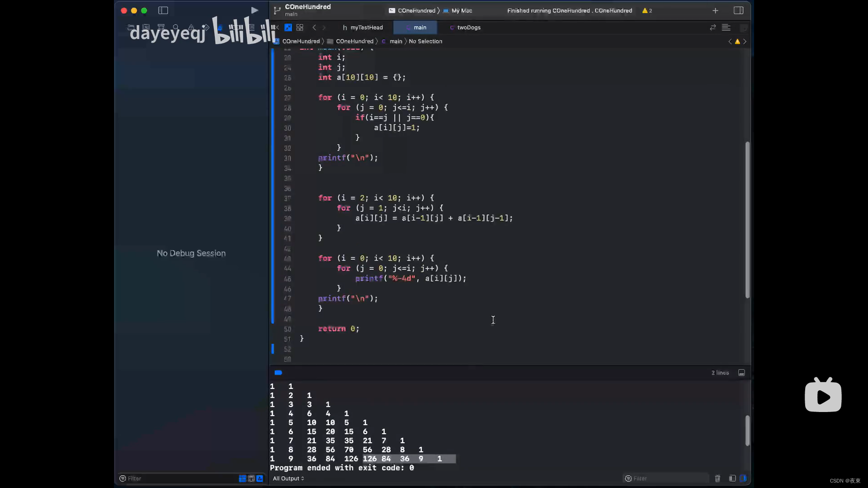This screenshot has height=488, width=868.
Task: Open No Selection symbol menu in jump bar
Action: (x=425, y=41)
